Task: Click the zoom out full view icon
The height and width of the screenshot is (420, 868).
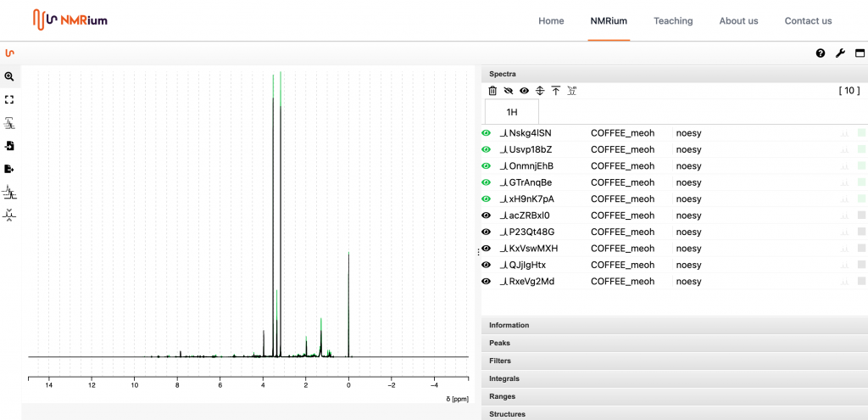Action: click(x=9, y=100)
